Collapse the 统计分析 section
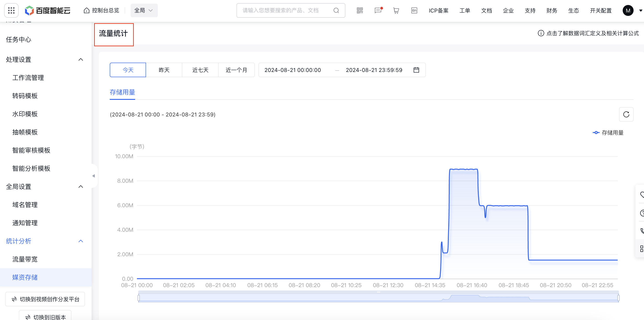This screenshot has height=320, width=644. 80,241
